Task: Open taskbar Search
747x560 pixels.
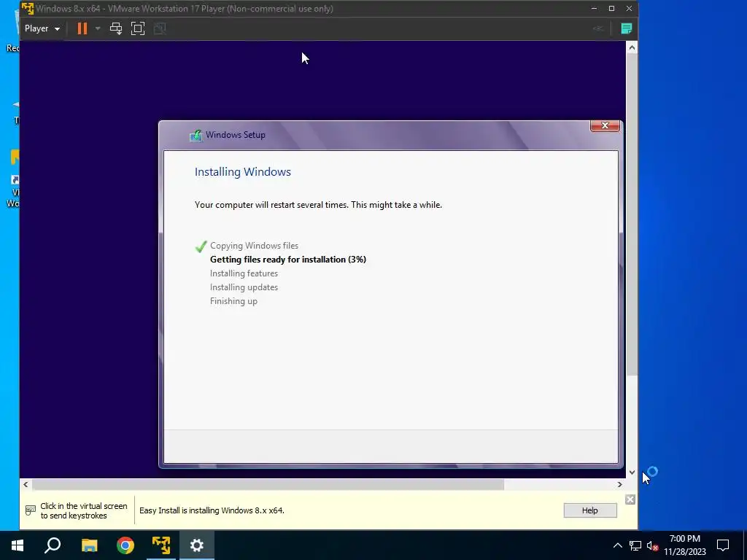Action: tap(53, 545)
